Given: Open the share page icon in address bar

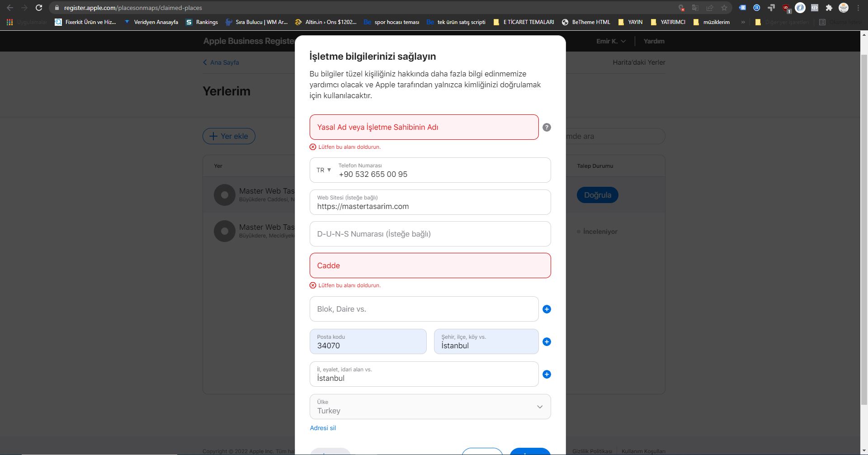Looking at the screenshot, I should click(710, 8).
